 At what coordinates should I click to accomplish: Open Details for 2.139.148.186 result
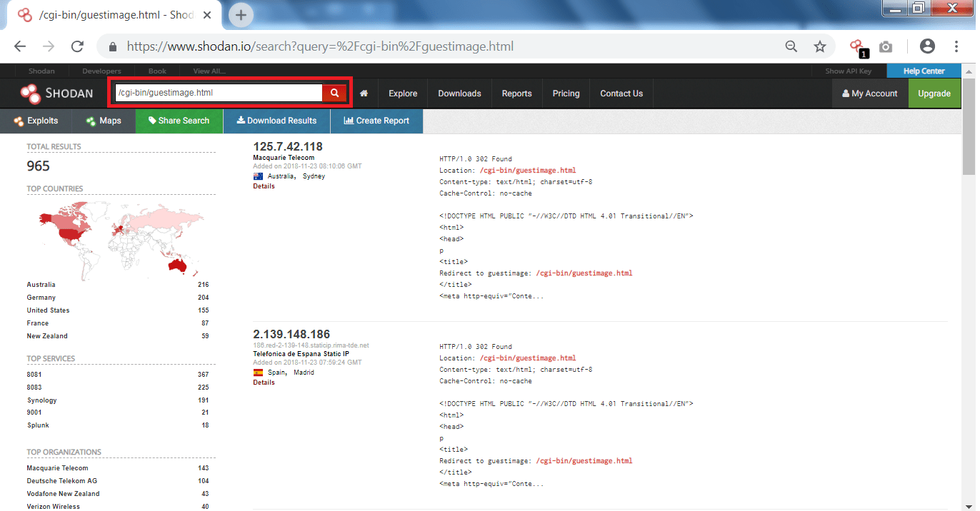264,383
